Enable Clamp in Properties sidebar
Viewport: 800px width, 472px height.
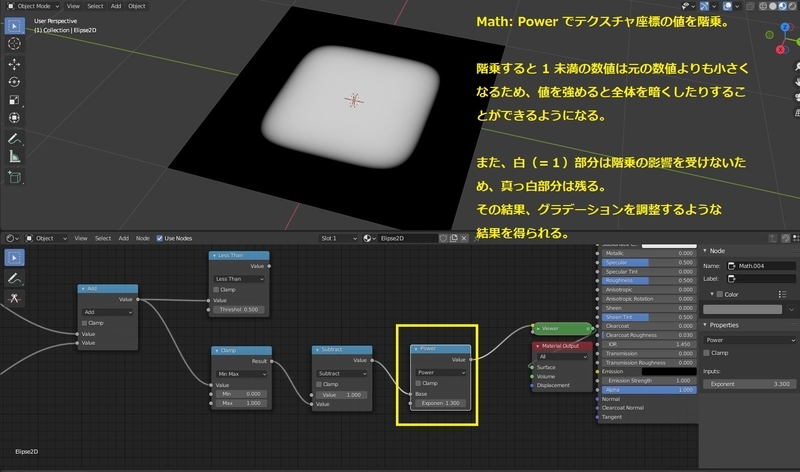point(707,353)
